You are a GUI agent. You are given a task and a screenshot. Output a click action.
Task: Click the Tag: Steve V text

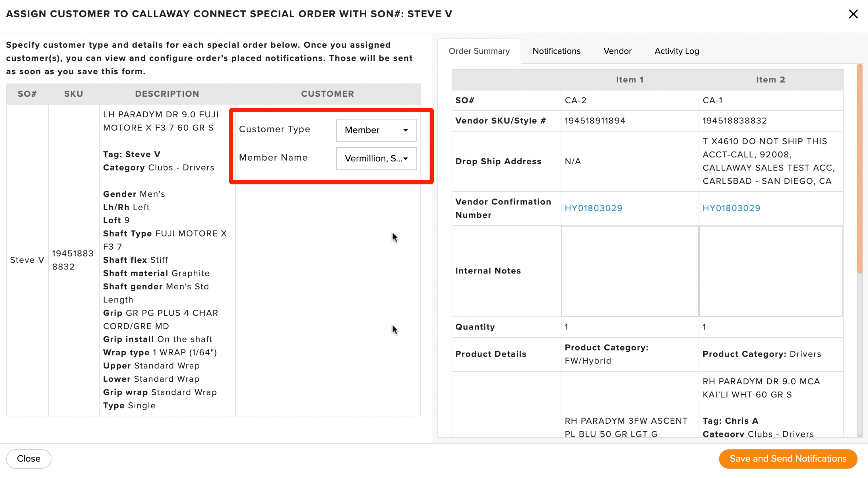[x=131, y=154]
